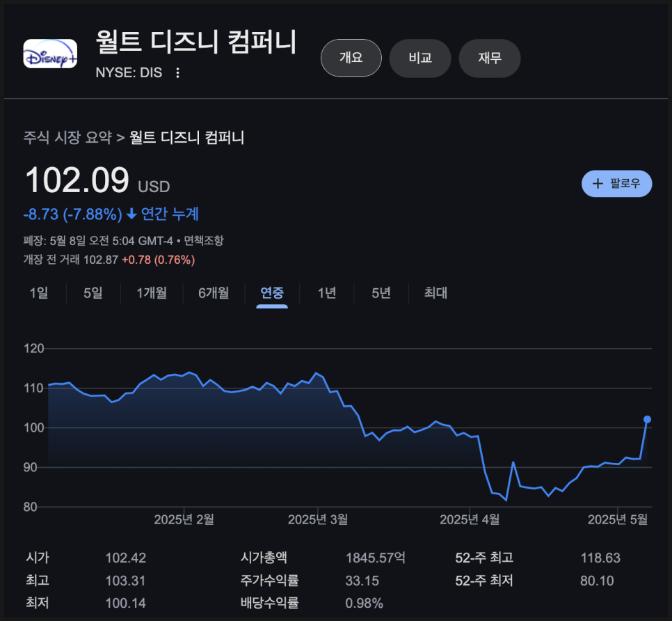Click the 52-주 최고 value 118.63
672x621 pixels.
coord(600,558)
